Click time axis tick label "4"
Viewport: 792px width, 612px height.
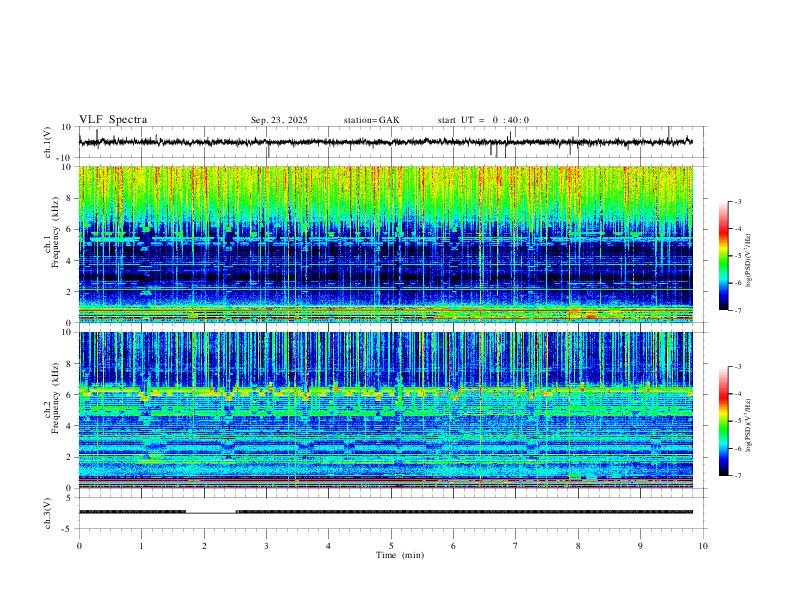(x=328, y=546)
